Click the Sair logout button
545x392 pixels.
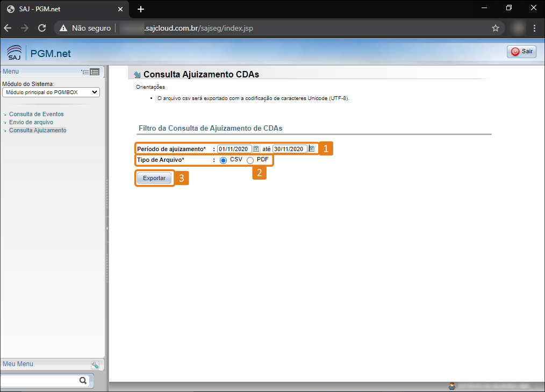click(521, 52)
